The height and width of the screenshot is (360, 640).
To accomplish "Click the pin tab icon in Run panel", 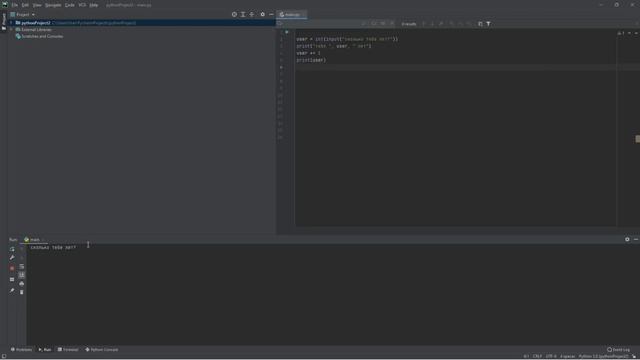I will [12, 291].
